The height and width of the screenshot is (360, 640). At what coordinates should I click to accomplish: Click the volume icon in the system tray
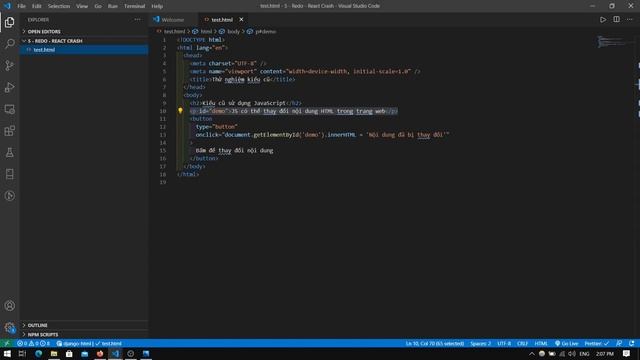[572, 353]
